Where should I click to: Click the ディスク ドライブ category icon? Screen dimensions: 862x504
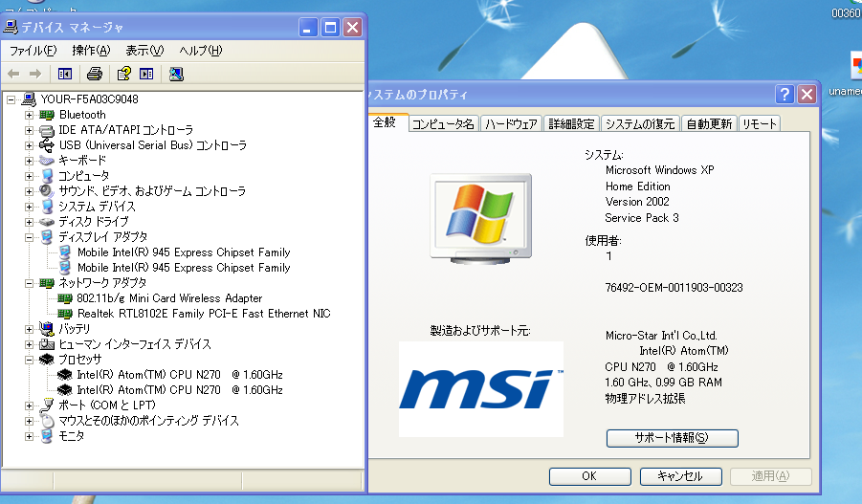47,222
